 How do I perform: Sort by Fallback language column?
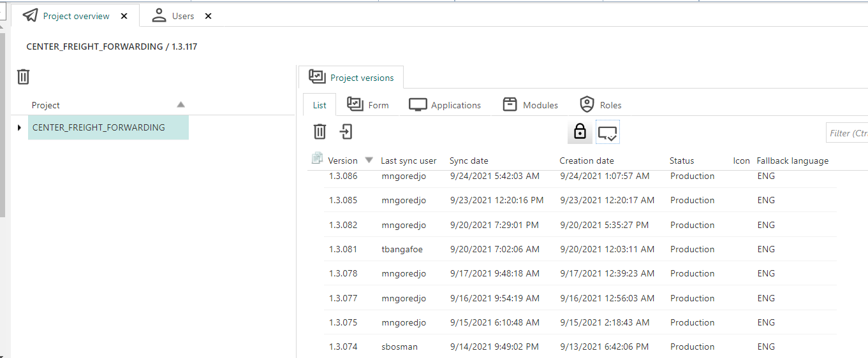[793, 161]
